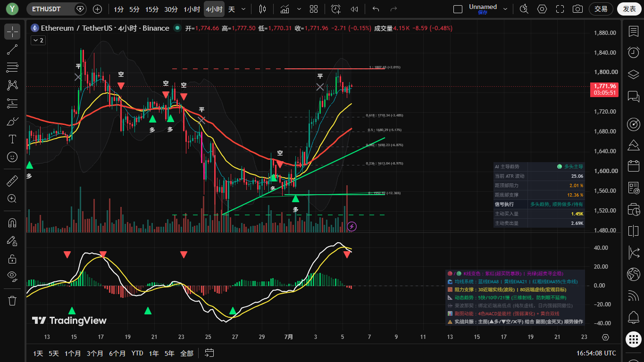Click the 发表 publish button
644x362 pixels.
point(629,9)
